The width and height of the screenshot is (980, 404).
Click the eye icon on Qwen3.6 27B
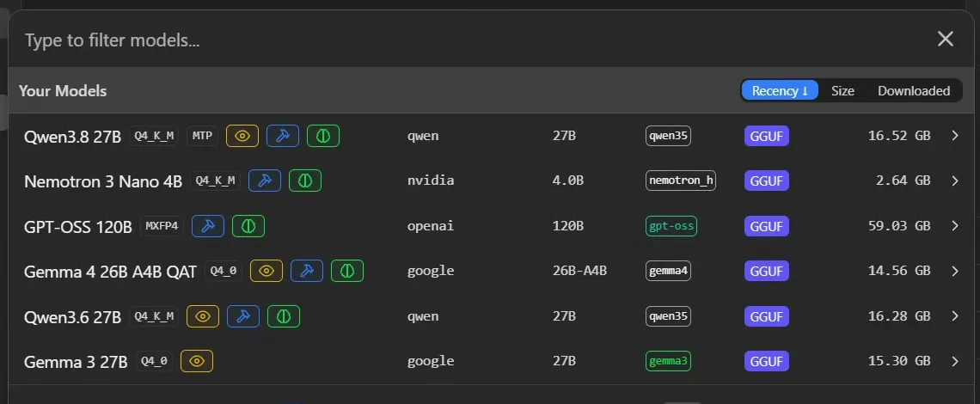203,316
